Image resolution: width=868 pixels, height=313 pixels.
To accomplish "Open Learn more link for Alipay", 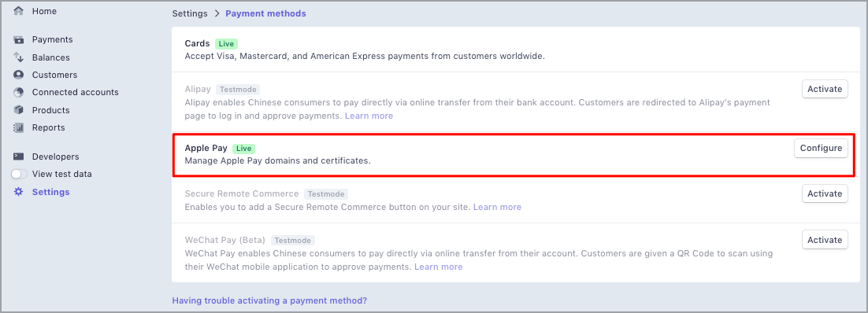I will (369, 116).
